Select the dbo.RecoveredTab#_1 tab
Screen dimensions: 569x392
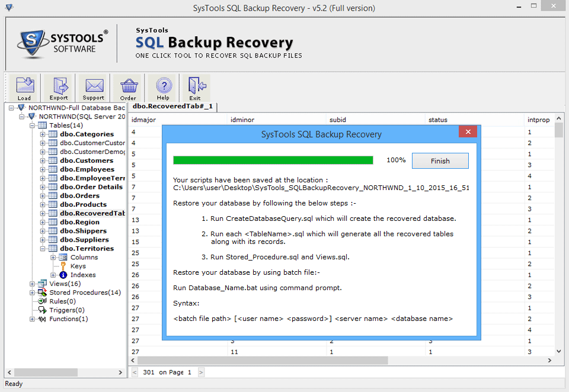point(172,106)
